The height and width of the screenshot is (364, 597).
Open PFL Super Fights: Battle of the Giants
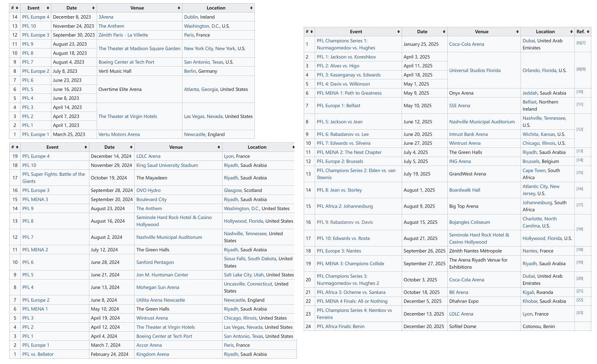pos(53,178)
